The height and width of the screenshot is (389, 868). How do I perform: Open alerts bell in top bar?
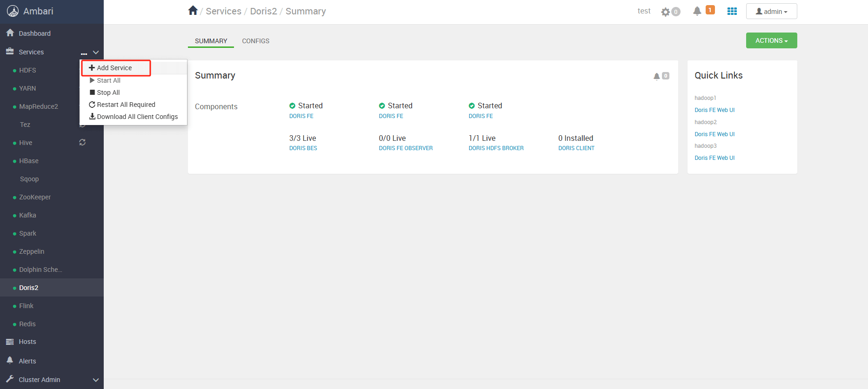pyautogui.click(x=697, y=11)
